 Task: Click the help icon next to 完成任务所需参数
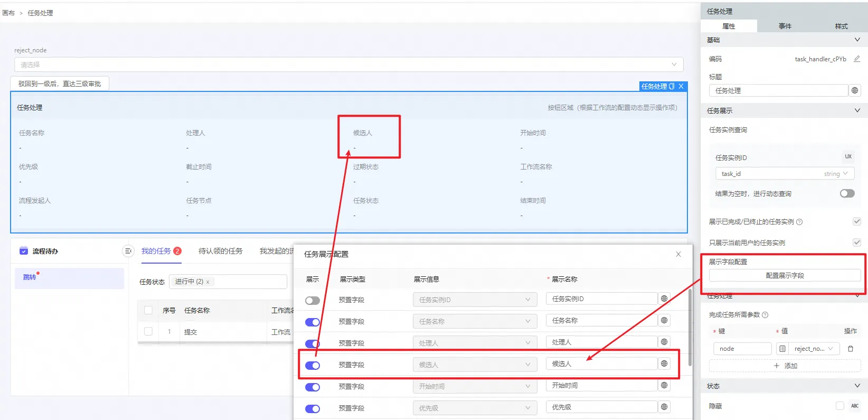coord(765,315)
